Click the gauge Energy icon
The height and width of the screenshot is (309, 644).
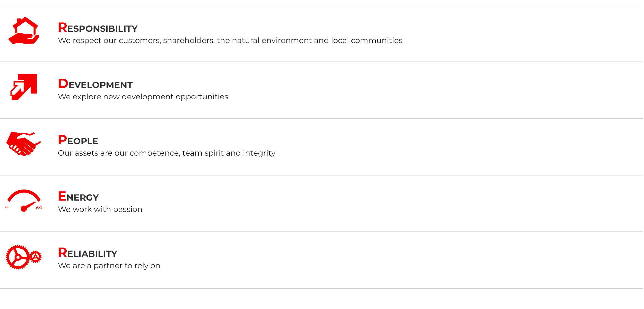[x=24, y=201]
